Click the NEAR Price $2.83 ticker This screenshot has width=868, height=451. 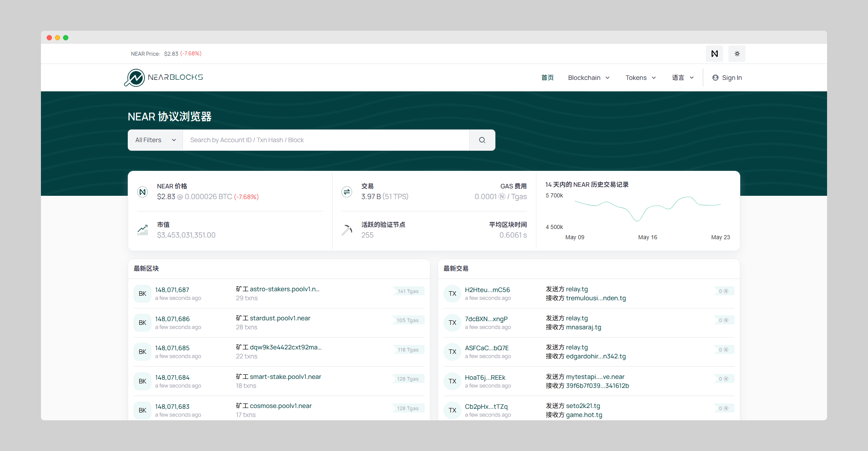[166, 54]
